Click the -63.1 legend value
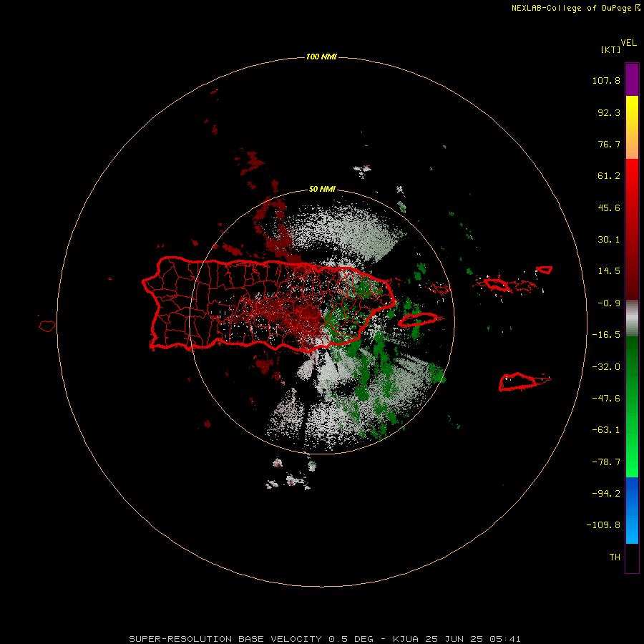The width and height of the screenshot is (644, 644). pos(606,430)
